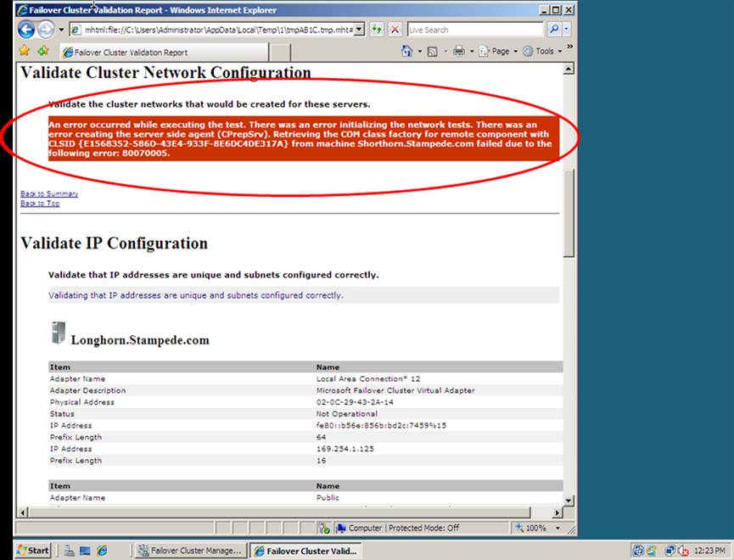Click the Local Area Connection* 12 value
This screenshot has width=734, height=560.
[x=368, y=378]
